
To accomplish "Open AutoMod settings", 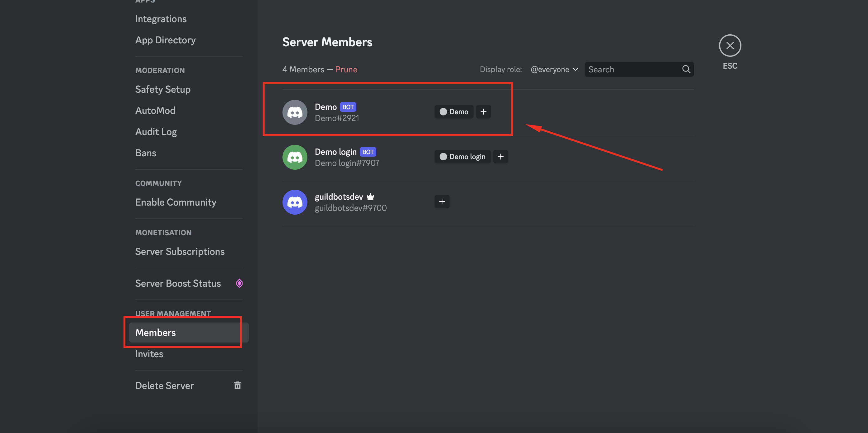I will click(155, 111).
